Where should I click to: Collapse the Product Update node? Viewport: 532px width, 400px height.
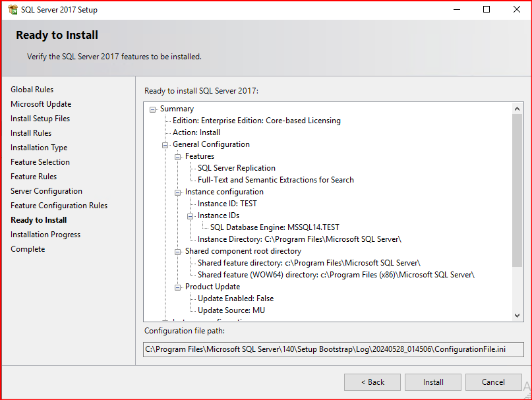(178, 288)
